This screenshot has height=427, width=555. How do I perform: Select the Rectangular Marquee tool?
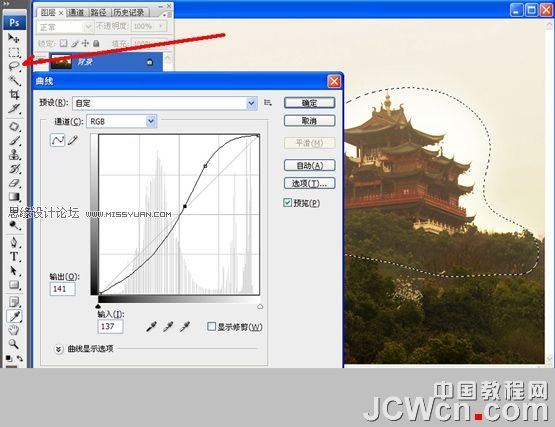click(14, 52)
